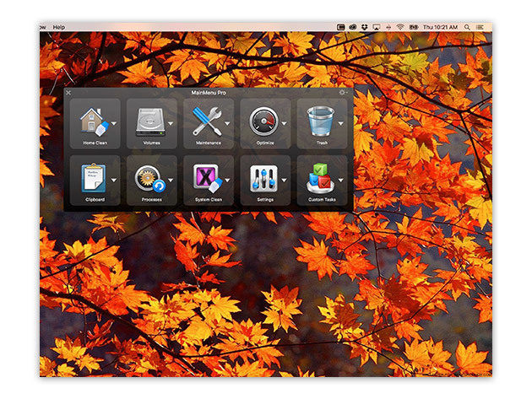Expand the Home Clean dropdown arrow

tap(114, 123)
